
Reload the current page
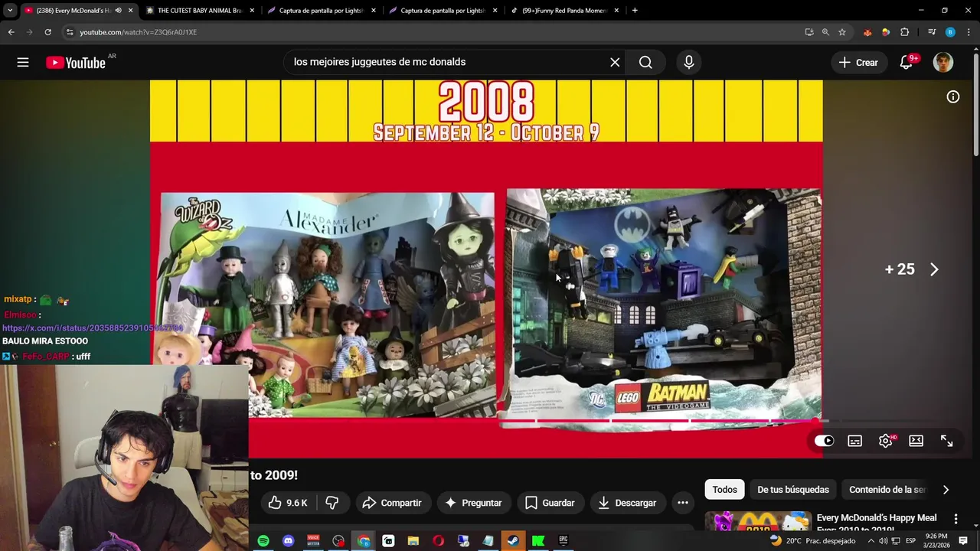coord(47,32)
